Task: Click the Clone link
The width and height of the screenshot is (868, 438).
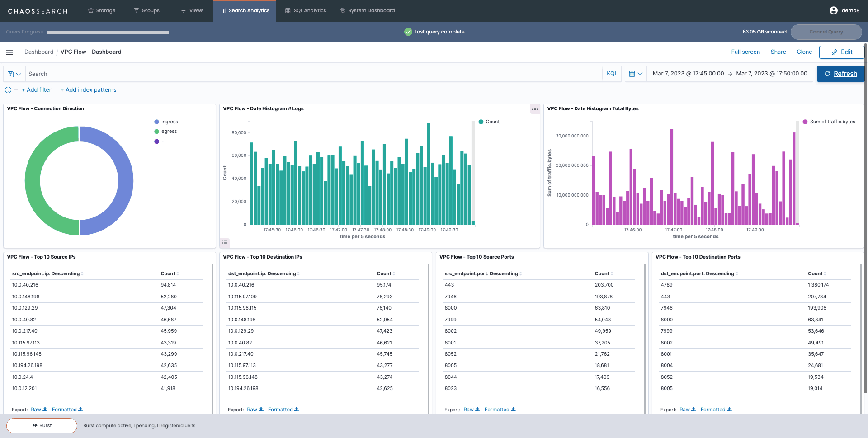Action: coord(804,52)
